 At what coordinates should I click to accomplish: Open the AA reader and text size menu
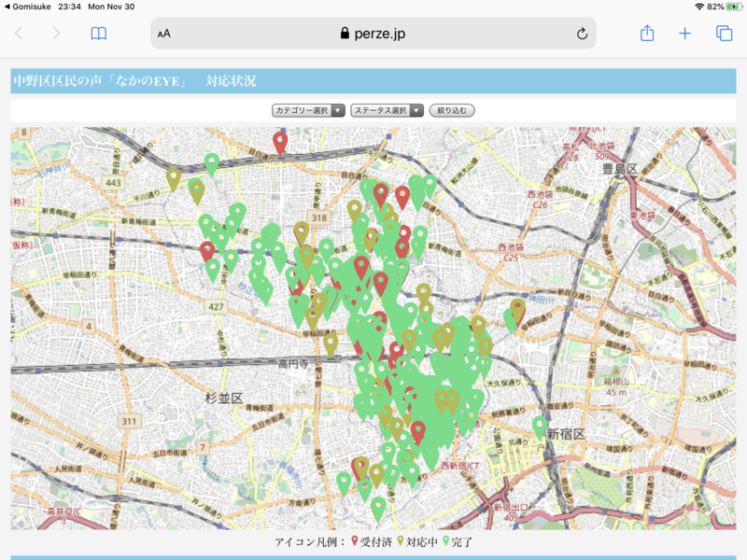[x=164, y=34]
